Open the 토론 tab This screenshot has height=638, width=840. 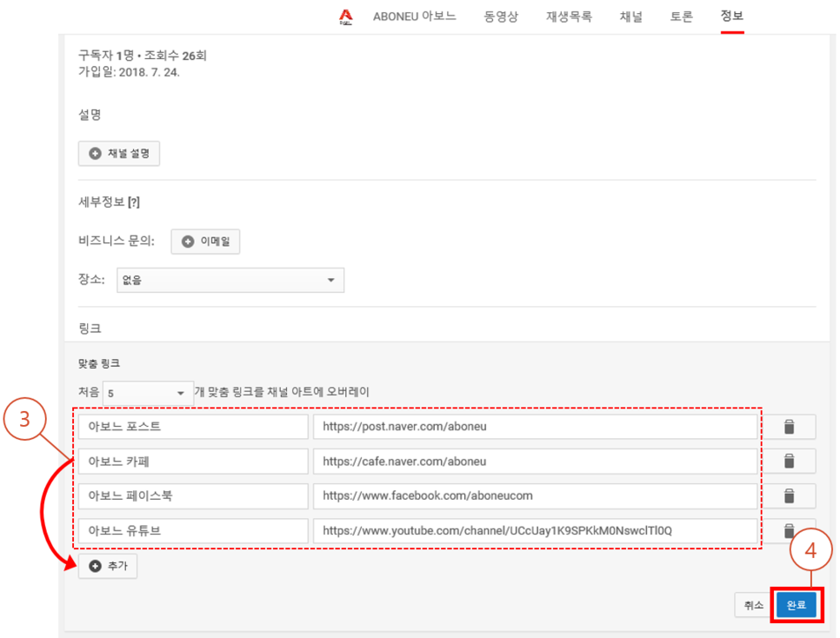pos(682,17)
